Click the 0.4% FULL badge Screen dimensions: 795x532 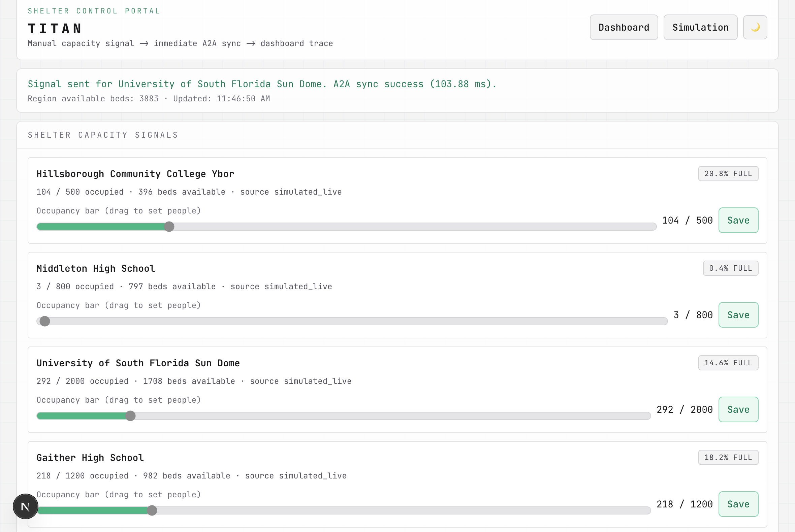[x=730, y=268]
